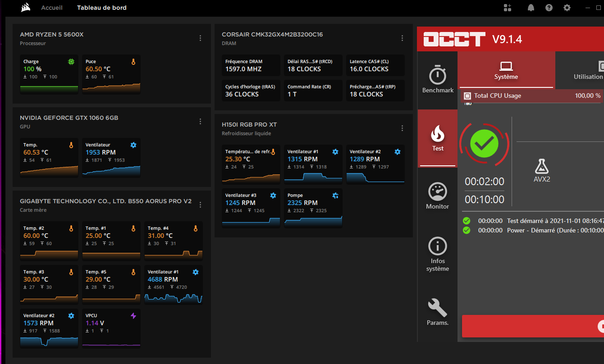Open Params. wrench section in OCCT

tap(438, 312)
